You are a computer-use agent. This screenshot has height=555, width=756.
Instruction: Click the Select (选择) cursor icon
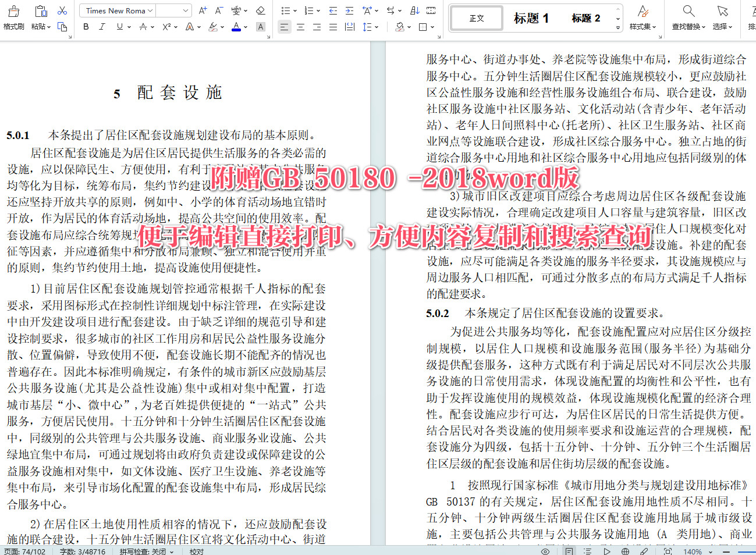pos(722,11)
